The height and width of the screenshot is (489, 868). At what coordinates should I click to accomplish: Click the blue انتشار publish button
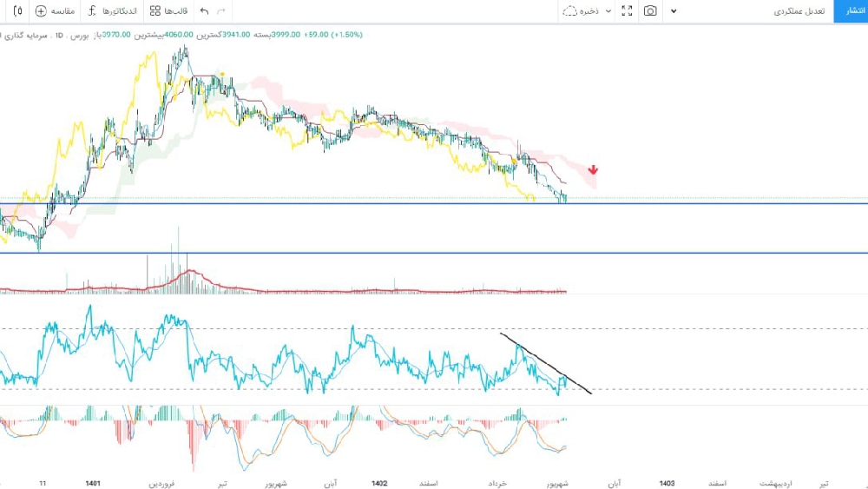point(851,11)
